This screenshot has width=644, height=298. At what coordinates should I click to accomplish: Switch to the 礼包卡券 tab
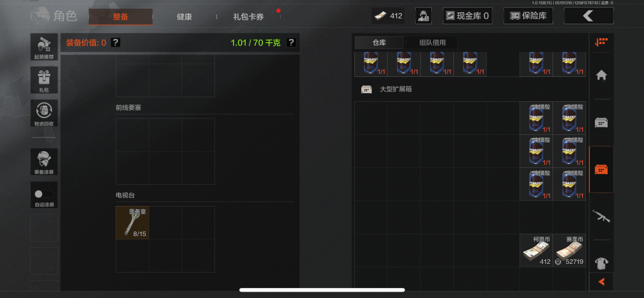click(249, 17)
